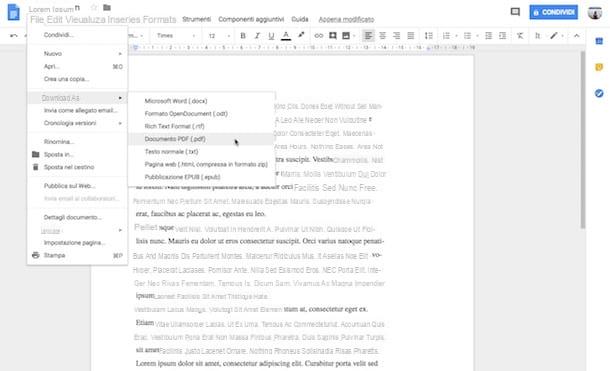The width and height of the screenshot is (610, 371).
Task: Open the bulleted list style arrow
Action: tap(477, 36)
